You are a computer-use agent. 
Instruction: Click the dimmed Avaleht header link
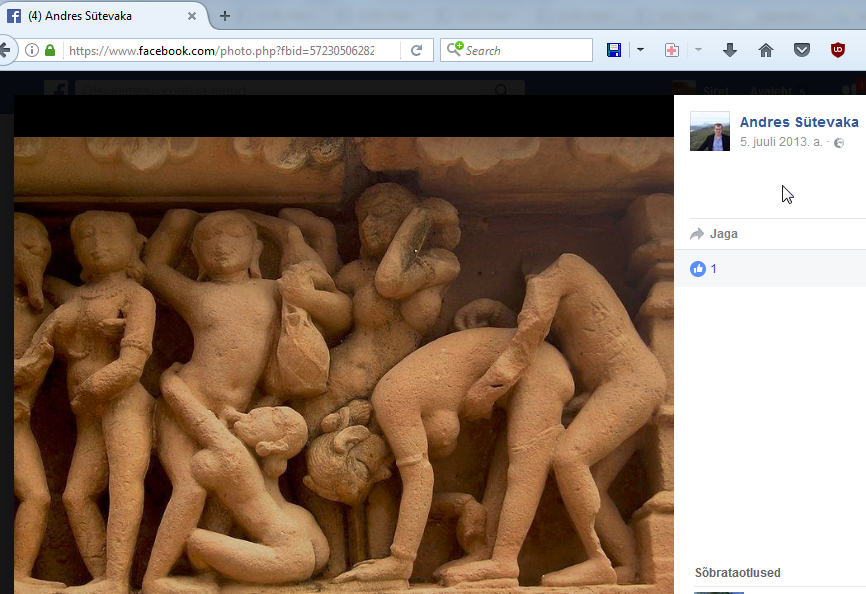772,91
